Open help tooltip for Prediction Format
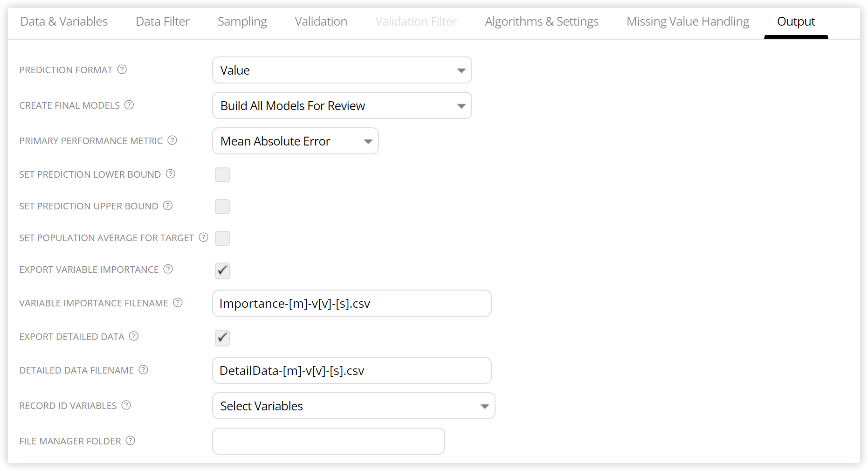This screenshot has height=471, width=868. pyautogui.click(x=122, y=69)
